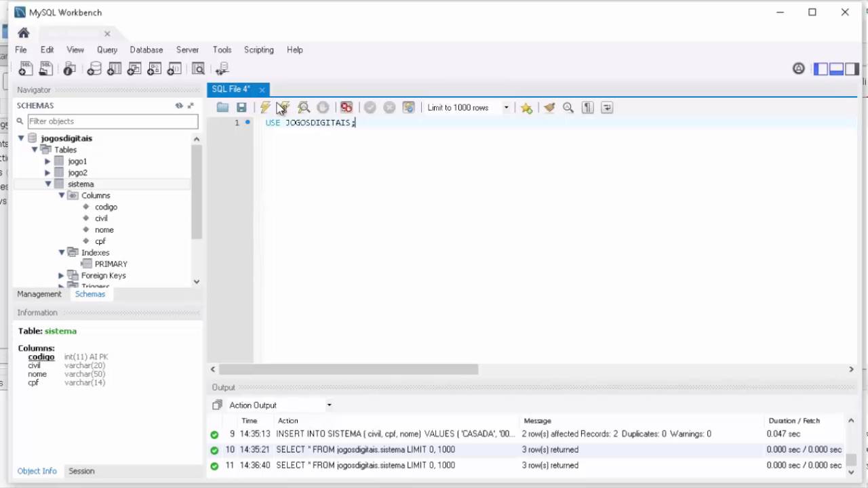The width and height of the screenshot is (868, 488).
Task: Collapse the Indexes node
Action: (x=62, y=252)
